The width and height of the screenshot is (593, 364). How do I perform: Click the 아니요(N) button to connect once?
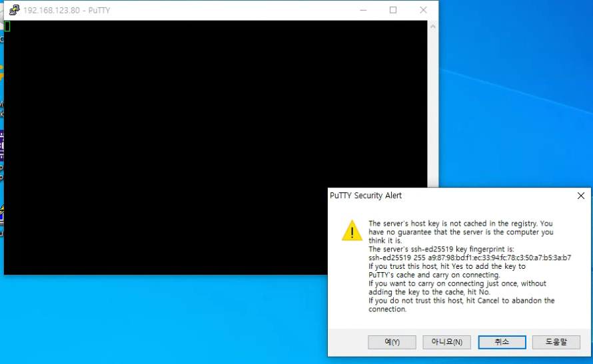[x=446, y=342]
